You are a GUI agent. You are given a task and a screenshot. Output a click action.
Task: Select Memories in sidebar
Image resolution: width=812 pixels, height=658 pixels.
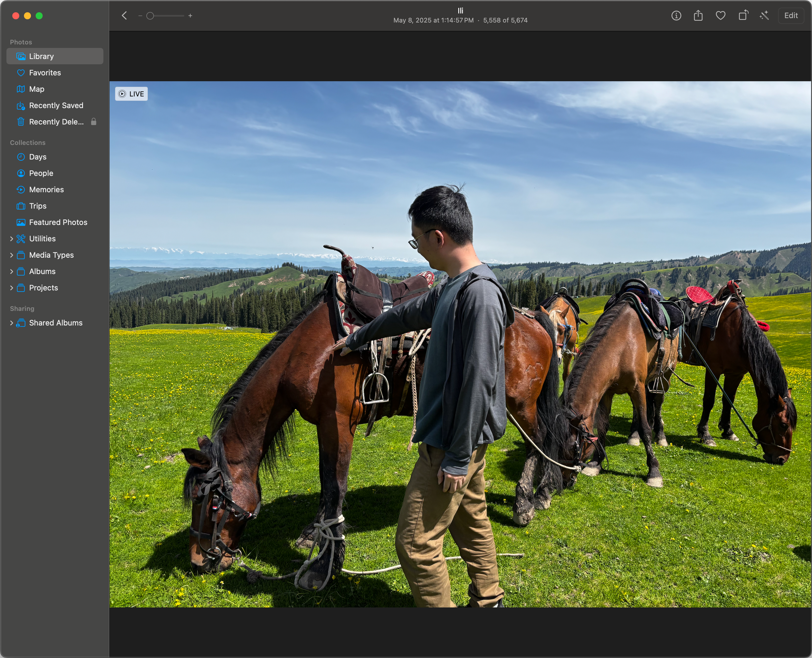[46, 190]
